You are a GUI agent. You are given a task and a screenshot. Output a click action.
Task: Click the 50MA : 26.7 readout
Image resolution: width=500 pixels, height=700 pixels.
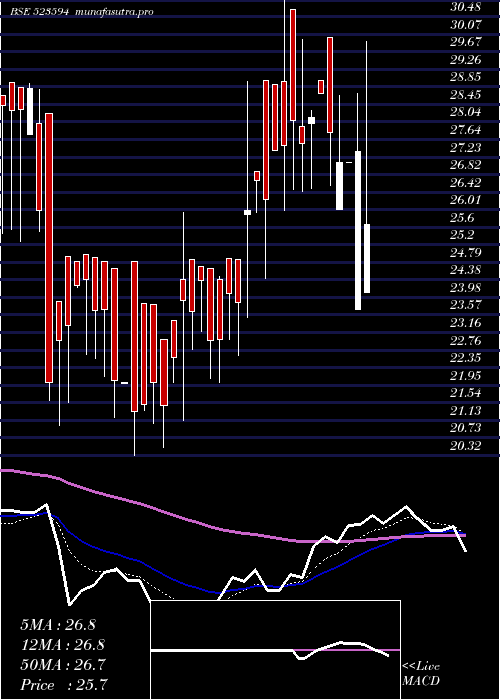click(x=63, y=666)
